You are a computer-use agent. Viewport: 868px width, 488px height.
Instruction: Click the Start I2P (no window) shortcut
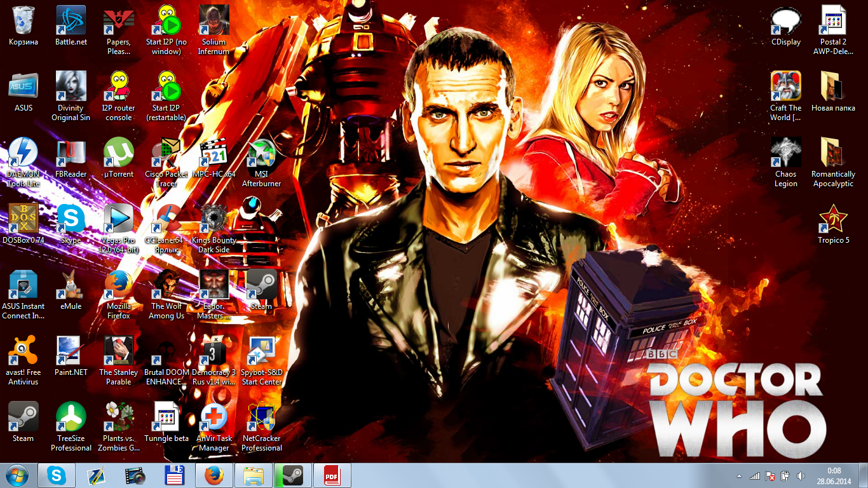pos(166,30)
